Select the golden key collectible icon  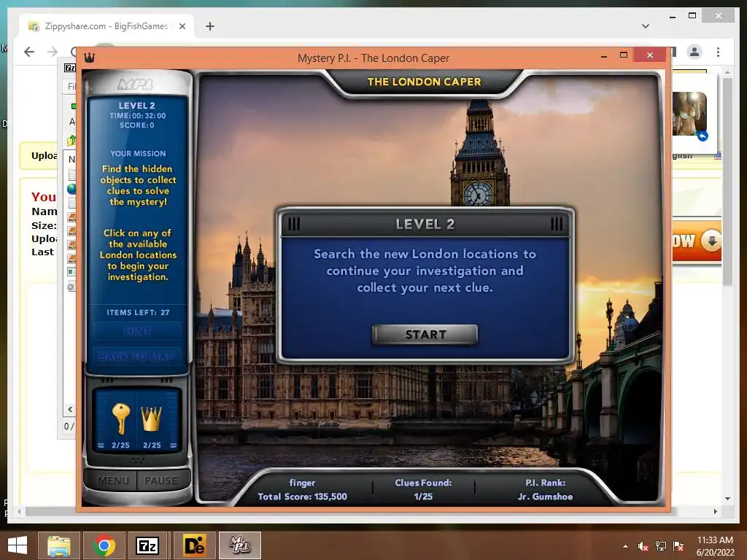click(x=120, y=419)
